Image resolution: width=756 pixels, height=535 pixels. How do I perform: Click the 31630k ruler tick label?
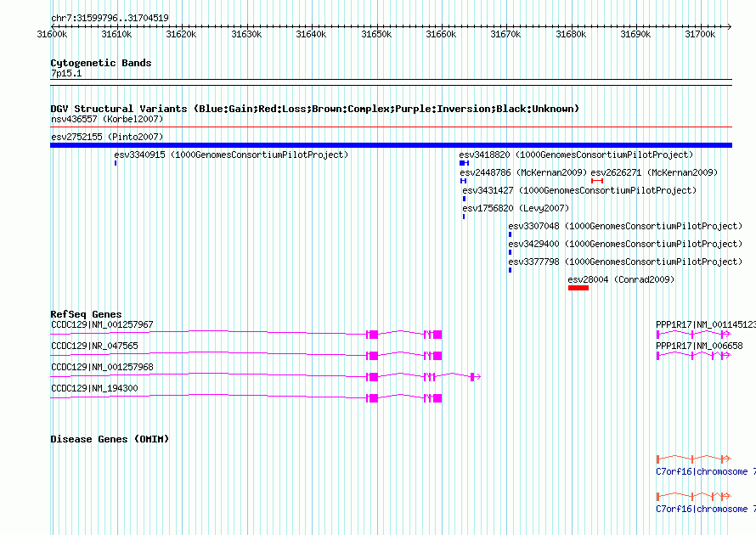pos(246,34)
